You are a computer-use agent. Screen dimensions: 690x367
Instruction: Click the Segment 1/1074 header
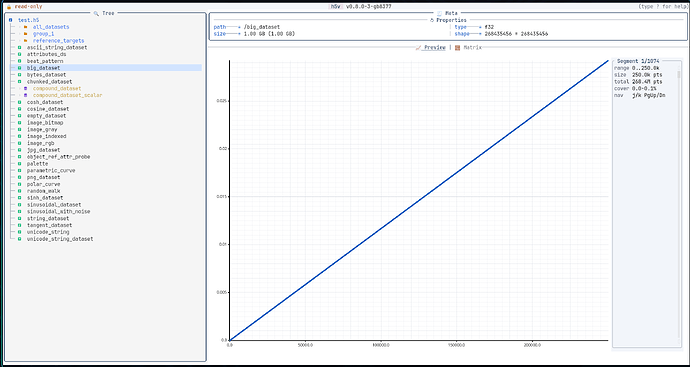[638, 61]
